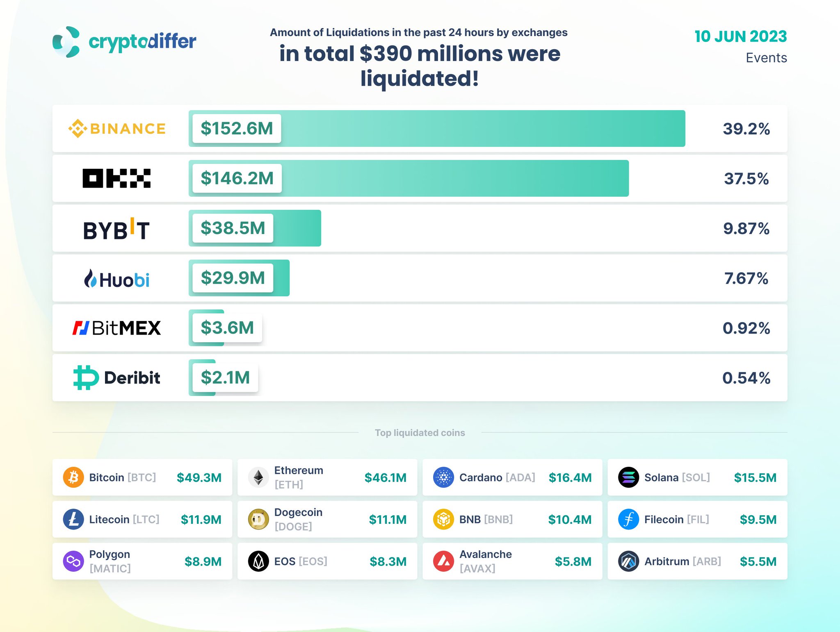Click the Huobi logo
Image resolution: width=840 pixels, height=632 pixels.
[x=116, y=279]
